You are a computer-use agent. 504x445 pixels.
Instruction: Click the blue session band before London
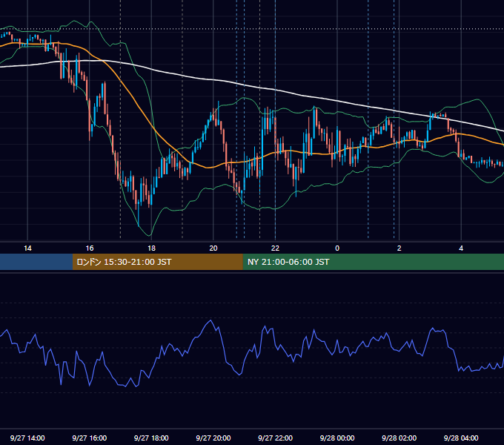click(x=36, y=262)
